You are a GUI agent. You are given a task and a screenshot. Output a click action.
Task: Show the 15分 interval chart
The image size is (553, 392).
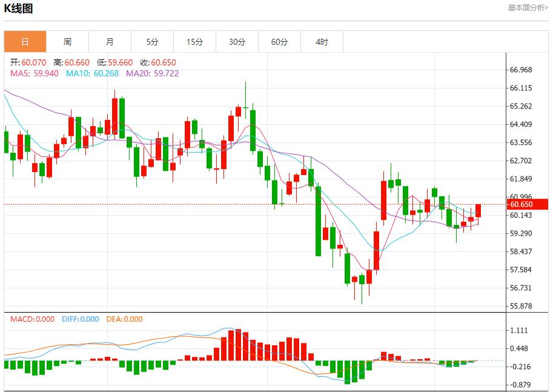(194, 42)
